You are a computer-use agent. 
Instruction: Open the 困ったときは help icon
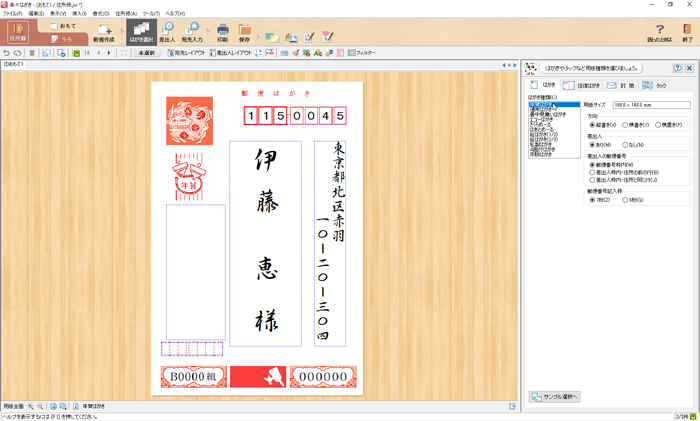[660, 33]
